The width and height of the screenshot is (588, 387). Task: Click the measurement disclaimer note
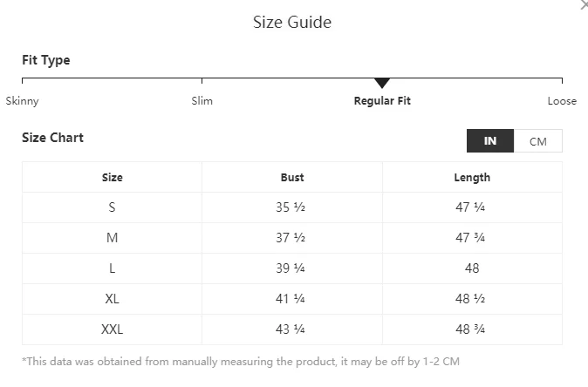[241, 362]
